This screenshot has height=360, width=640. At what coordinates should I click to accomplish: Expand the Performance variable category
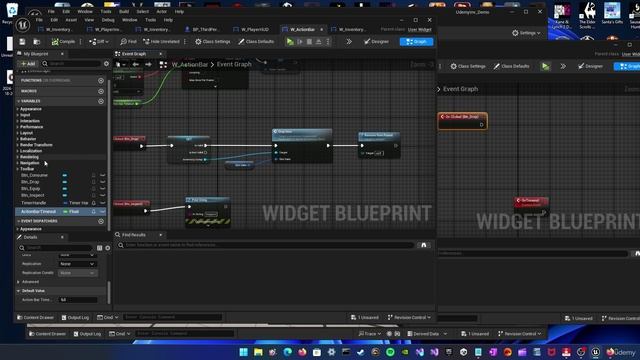tap(18, 127)
